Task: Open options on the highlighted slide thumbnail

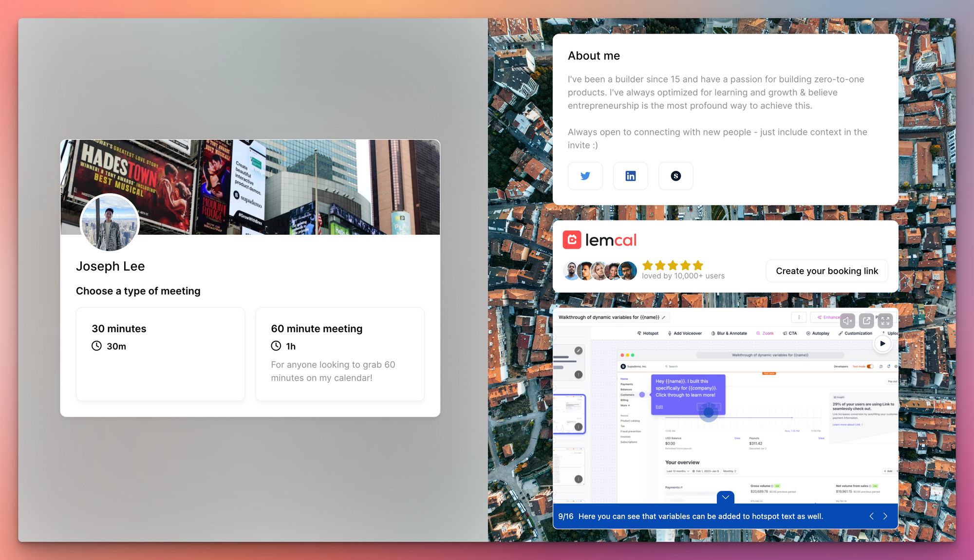Action: [x=579, y=427]
